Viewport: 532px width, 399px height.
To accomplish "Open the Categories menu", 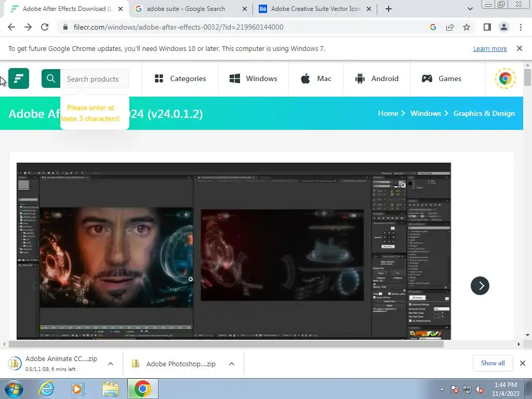I will (x=180, y=79).
